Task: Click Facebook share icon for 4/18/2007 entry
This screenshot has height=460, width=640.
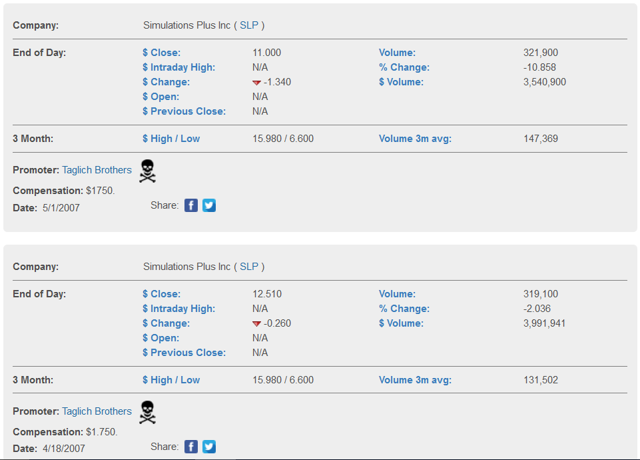Action: (191, 447)
